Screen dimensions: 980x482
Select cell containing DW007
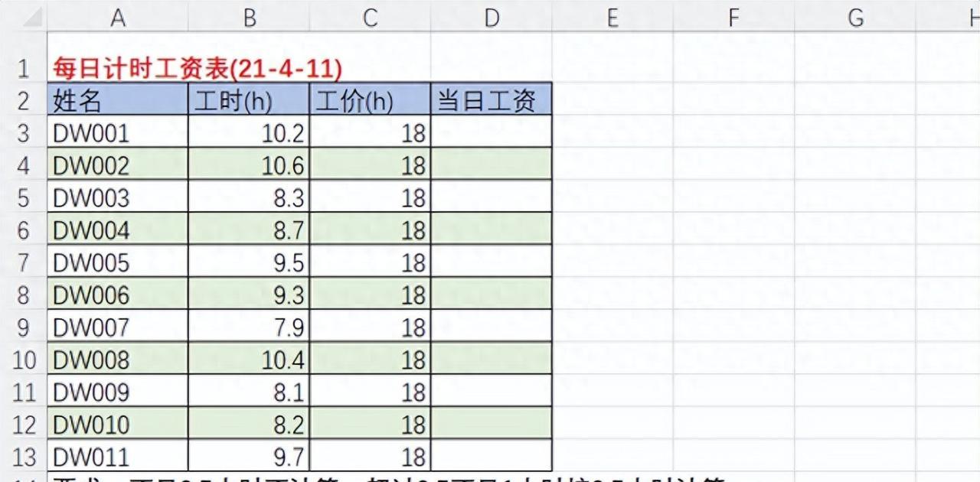(118, 326)
